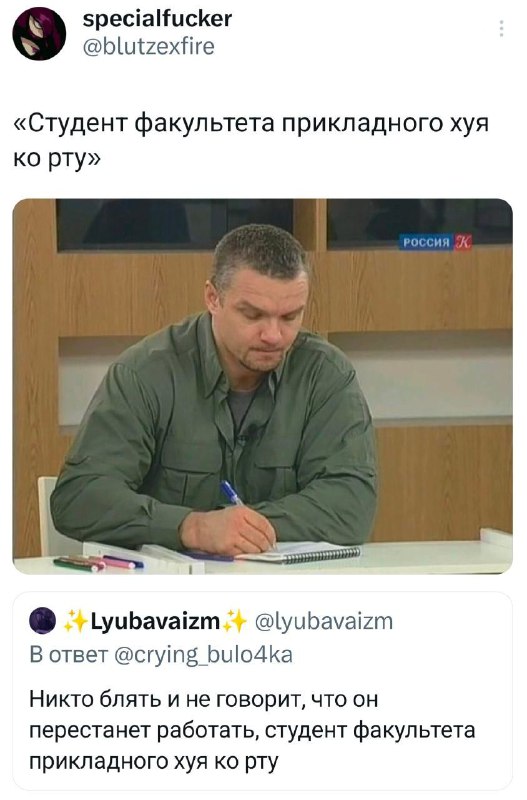The image size is (527, 800).
Task: Click the Россия К channel logo in photo
Action: (436, 241)
